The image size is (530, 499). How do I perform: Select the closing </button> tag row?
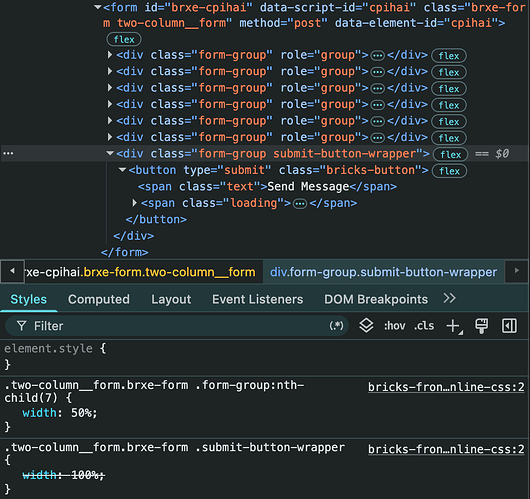pyautogui.click(x=156, y=219)
